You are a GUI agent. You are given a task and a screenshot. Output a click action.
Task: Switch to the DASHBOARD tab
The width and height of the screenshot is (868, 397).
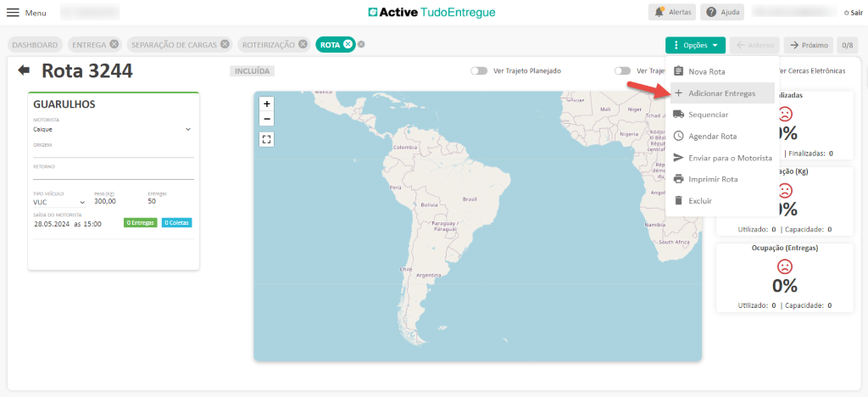coord(36,45)
